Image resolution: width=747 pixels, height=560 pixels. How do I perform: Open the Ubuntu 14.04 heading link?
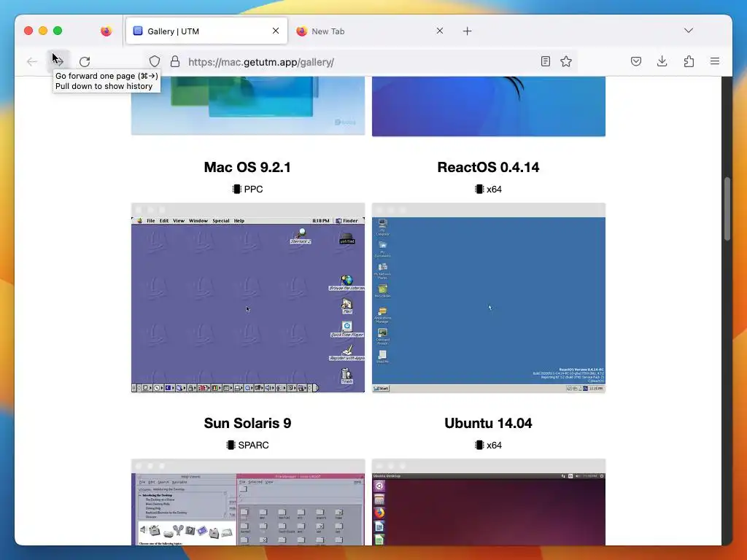[x=488, y=423]
